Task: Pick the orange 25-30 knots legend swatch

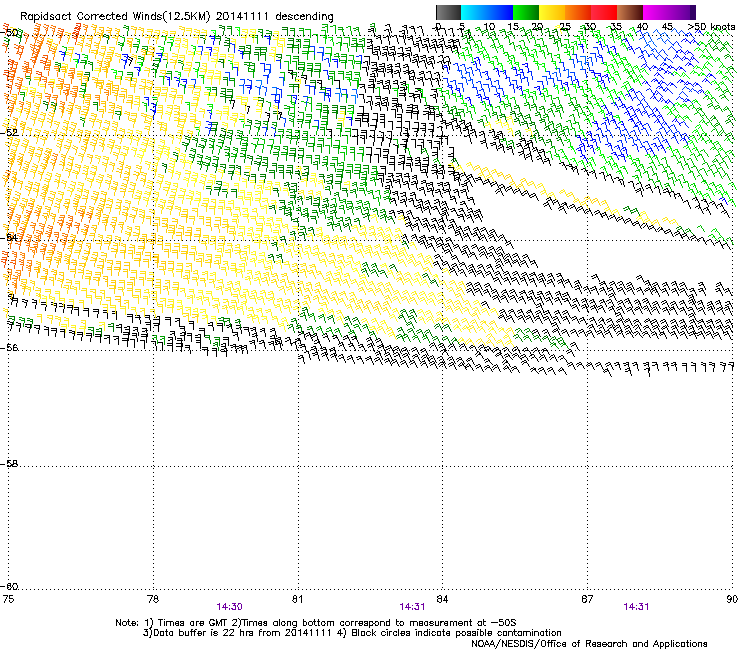Action: pos(578,12)
